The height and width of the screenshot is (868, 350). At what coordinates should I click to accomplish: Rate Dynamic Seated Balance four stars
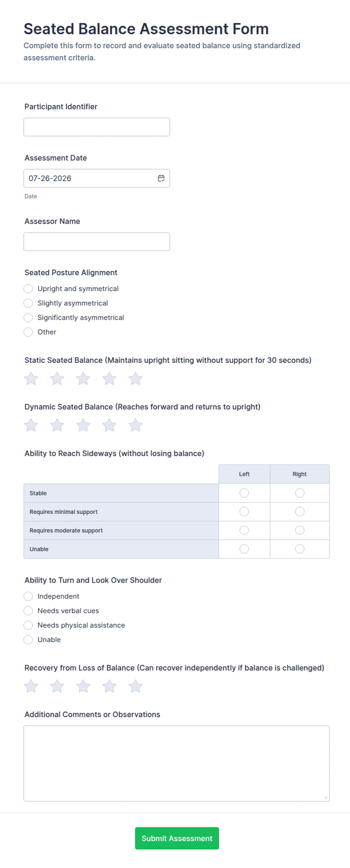110,425
